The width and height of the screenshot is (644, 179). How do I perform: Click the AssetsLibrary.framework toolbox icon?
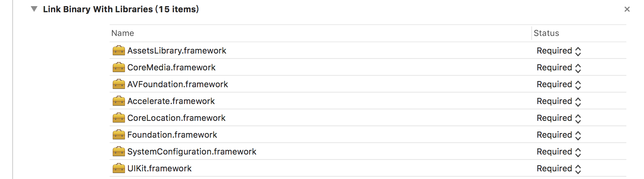point(119,50)
